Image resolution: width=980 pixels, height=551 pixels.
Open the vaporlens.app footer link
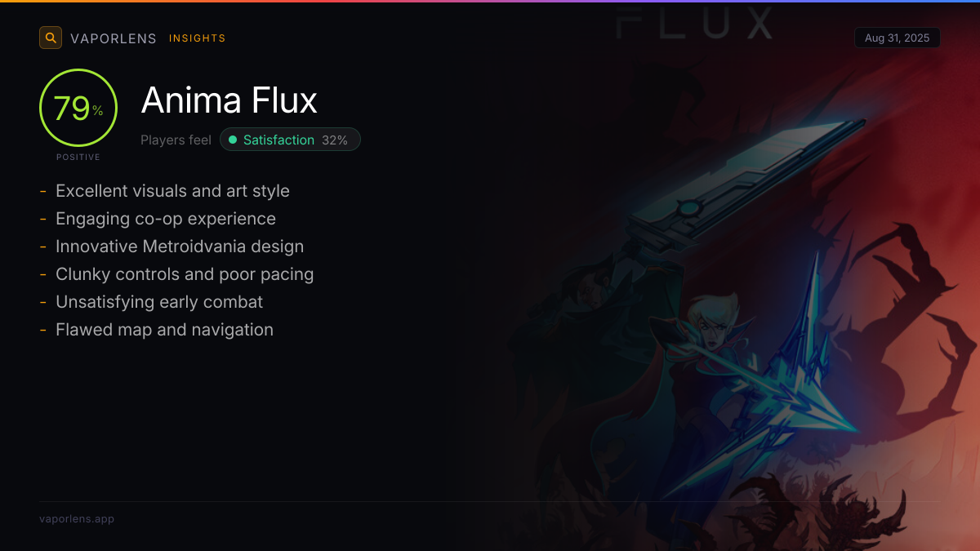click(77, 519)
